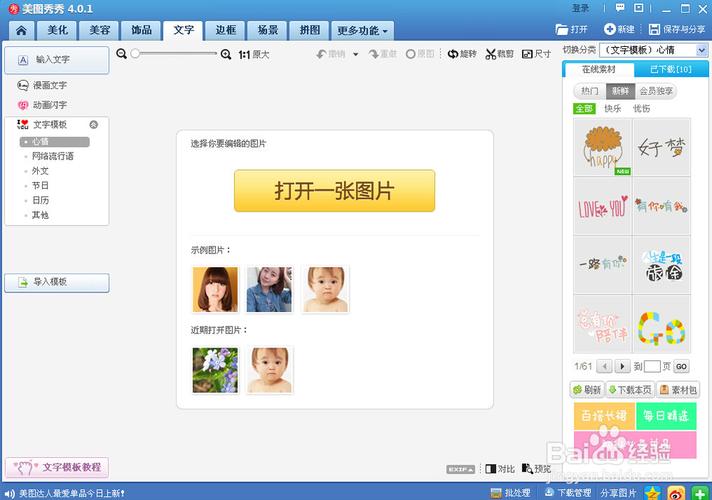The image size is (712, 500).
Task: Select the 新鲜 filter toggle
Action: [x=620, y=91]
